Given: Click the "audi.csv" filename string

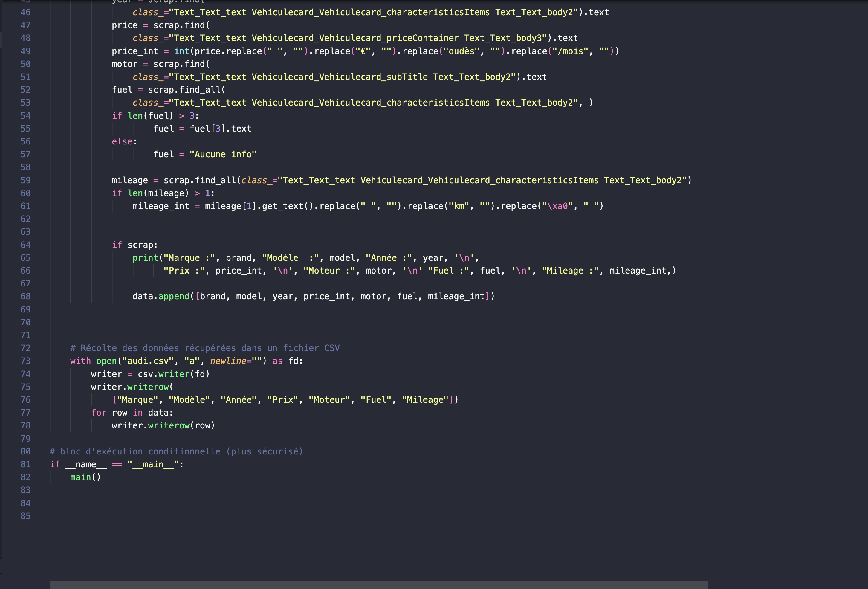Looking at the screenshot, I should tap(148, 361).
